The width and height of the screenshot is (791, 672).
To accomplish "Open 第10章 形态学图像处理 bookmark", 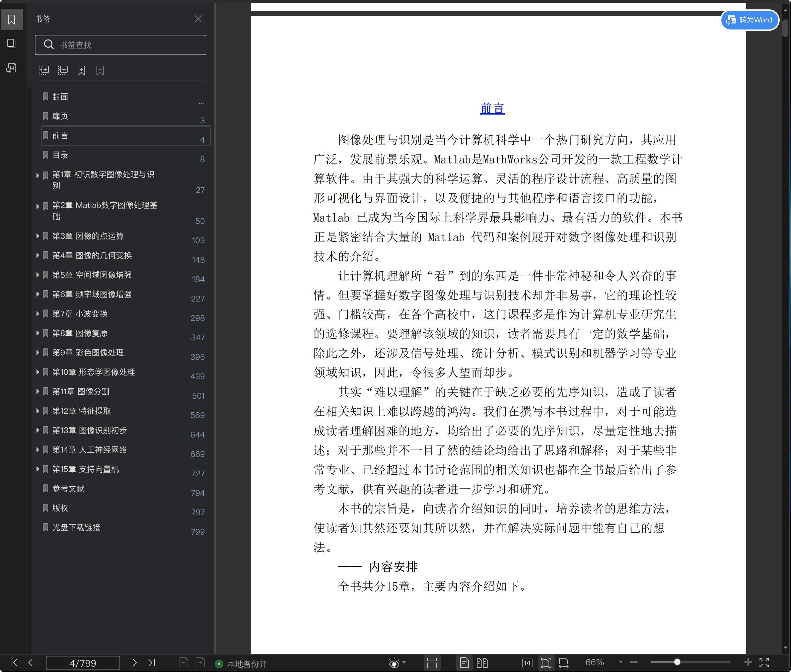I will pos(93,372).
